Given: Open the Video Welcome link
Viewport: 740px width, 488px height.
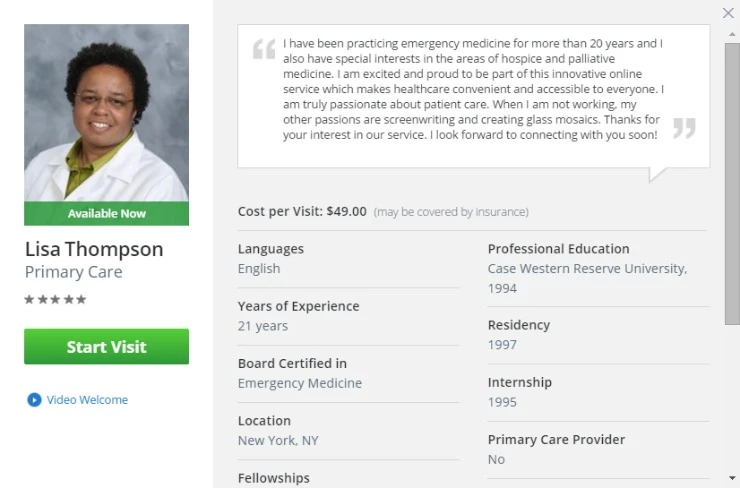Looking at the screenshot, I should (87, 400).
